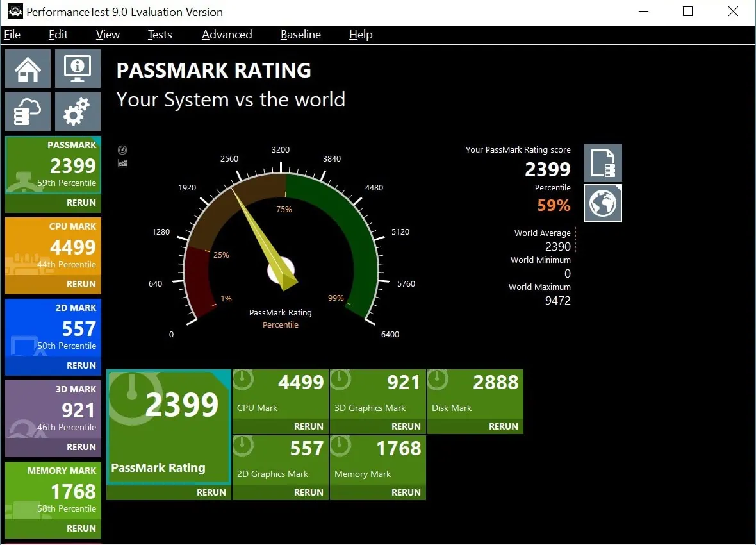Select the 3D Mark sidebar tile
The image size is (756, 545).
[x=53, y=409]
